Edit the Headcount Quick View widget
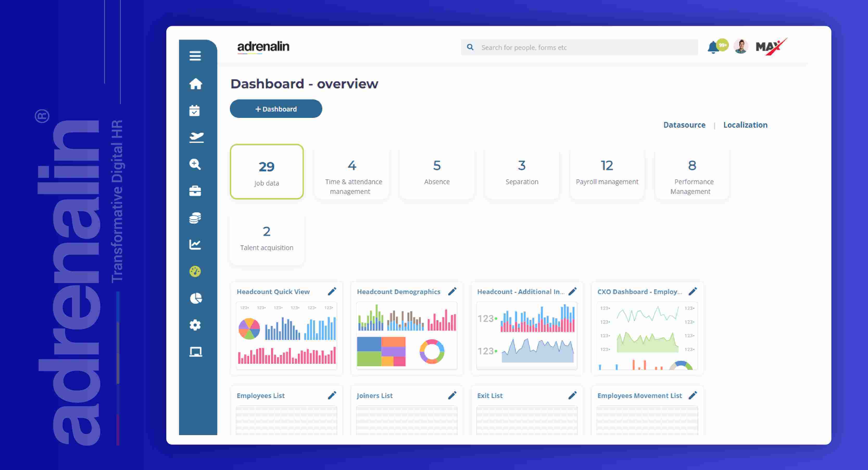This screenshot has height=470, width=868. pyautogui.click(x=332, y=291)
